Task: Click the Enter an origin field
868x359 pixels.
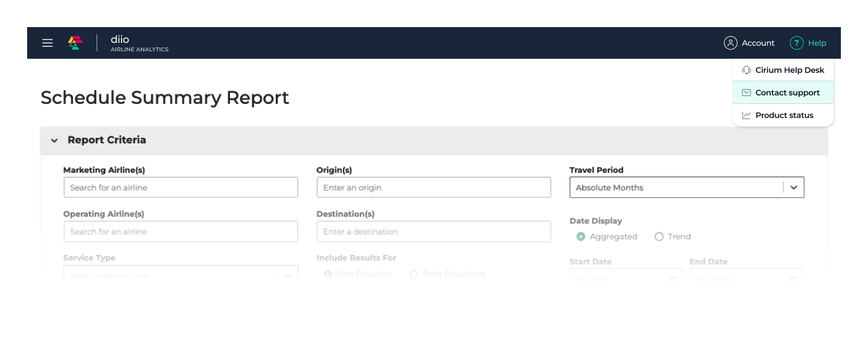Action: point(433,187)
